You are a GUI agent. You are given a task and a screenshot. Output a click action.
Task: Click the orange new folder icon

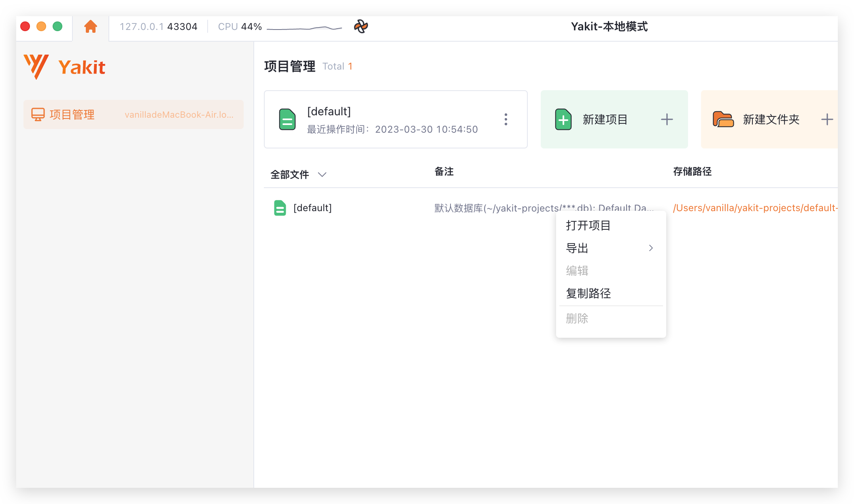point(723,120)
